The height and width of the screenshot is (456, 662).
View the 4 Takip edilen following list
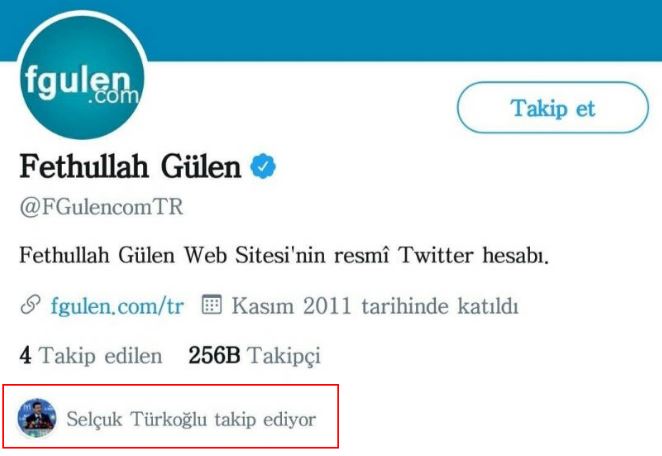pyautogui.click(x=91, y=356)
